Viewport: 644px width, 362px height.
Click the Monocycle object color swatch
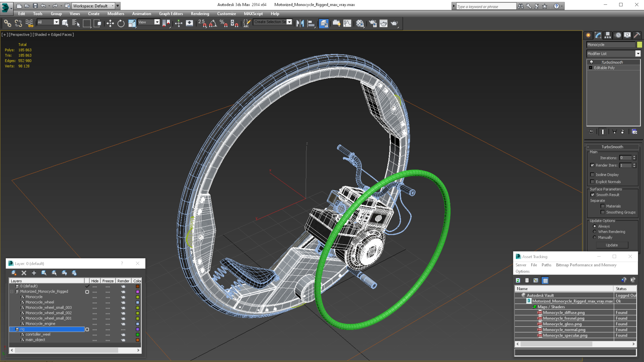pyautogui.click(x=639, y=45)
